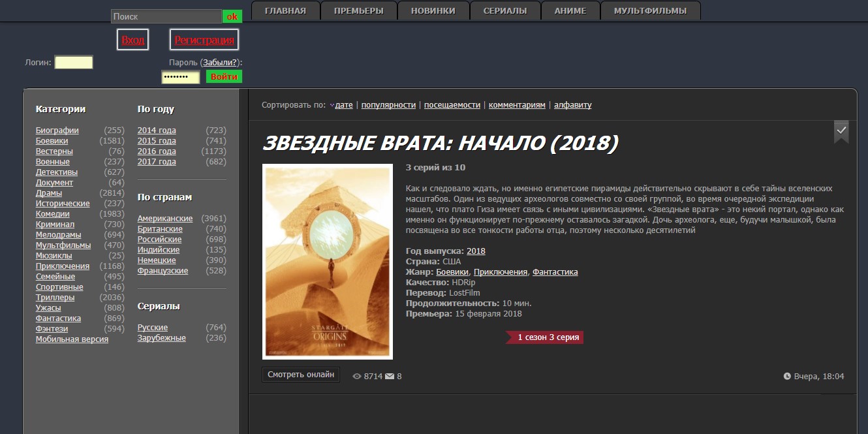Focus the Пароль password field
The width and height of the screenshot is (868, 434).
coord(181,77)
